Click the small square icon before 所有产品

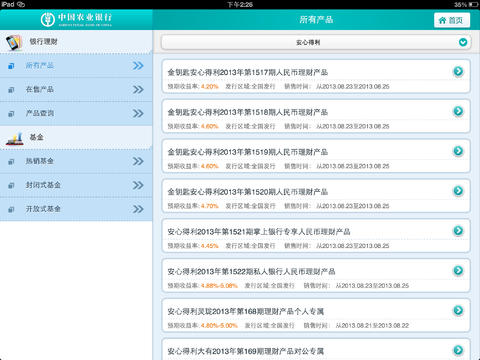[x=11, y=66]
